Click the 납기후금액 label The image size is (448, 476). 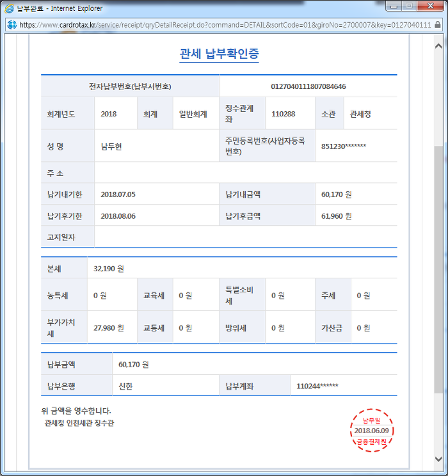point(243,216)
